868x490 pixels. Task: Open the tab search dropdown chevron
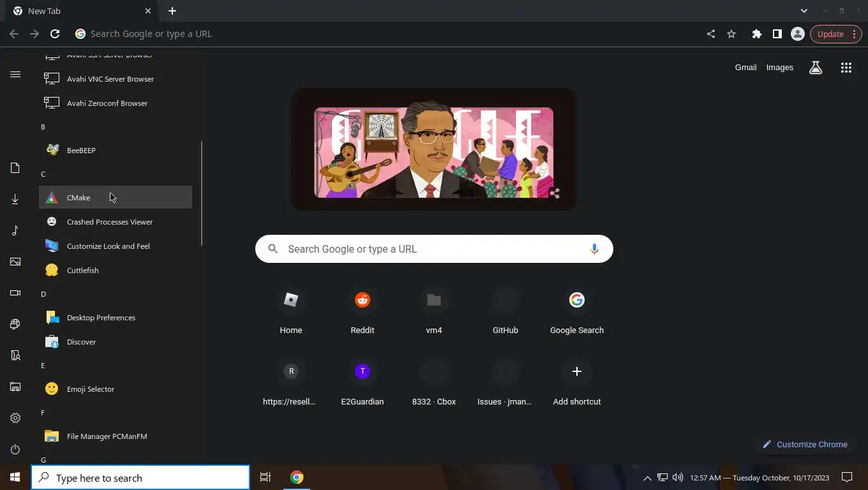click(804, 11)
